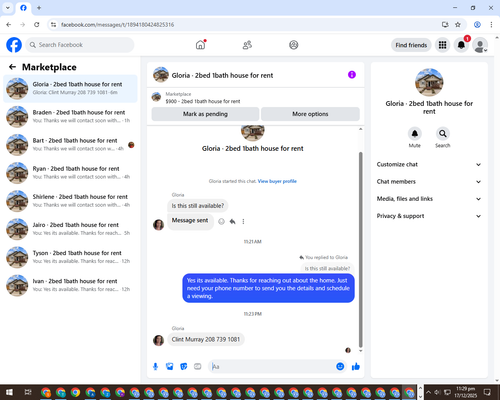Screen dimensions: 500x400
Task: Click the 'Is this still available?' message from Gloria
Action: click(198, 206)
